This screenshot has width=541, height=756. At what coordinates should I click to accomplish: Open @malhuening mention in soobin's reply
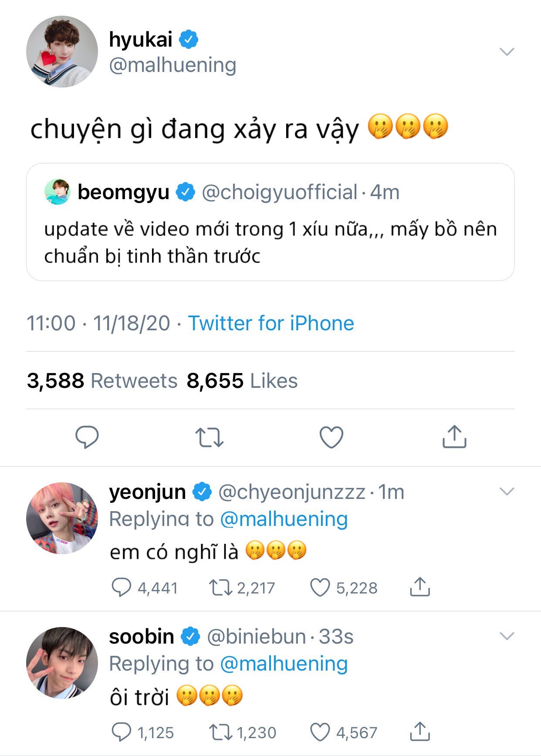[x=284, y=664]
